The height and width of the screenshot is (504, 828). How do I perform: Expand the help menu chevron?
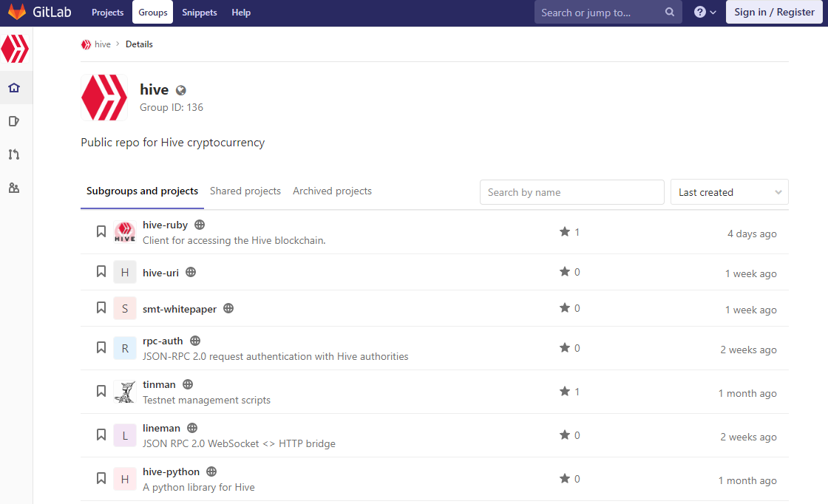tap(713, 13)
